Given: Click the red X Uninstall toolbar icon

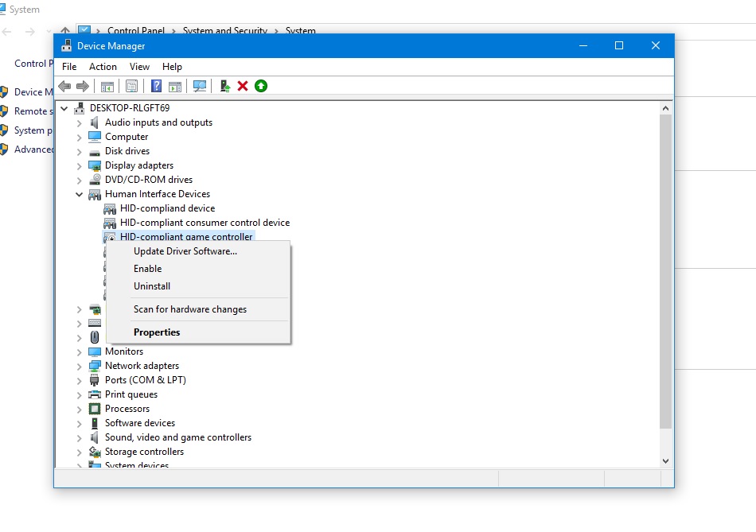Looking at the screenshot, I should pyautogui.click(x=243, y=86).
